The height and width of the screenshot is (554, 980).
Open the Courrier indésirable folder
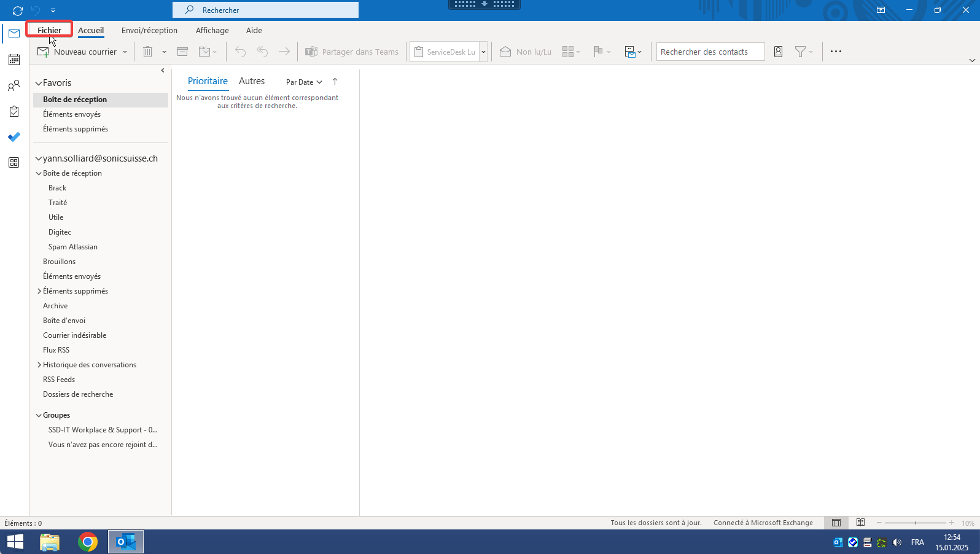click(74, 335)
